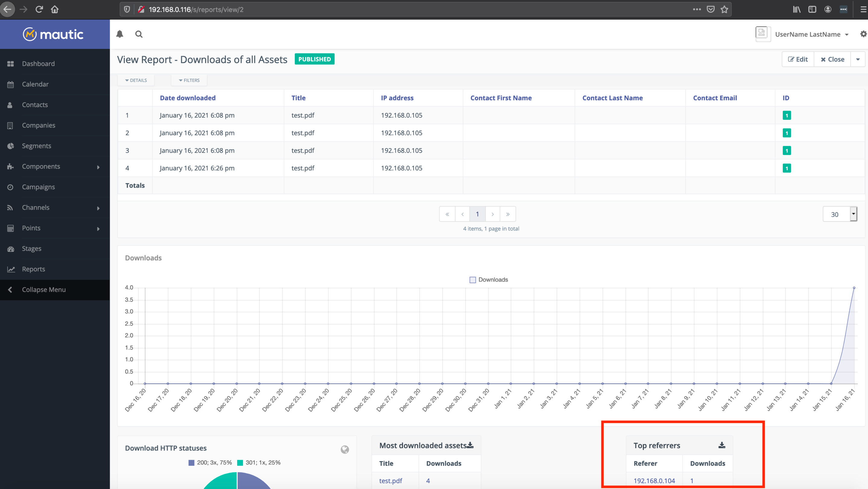The width and height of the screenshot is (868, 489).
Task: Expand the DETAILS section
Action: coord(136,80)
